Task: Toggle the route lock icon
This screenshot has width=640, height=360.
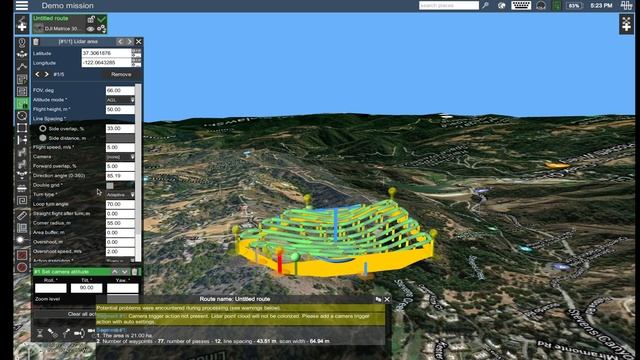Action: [x=91, y=19]
